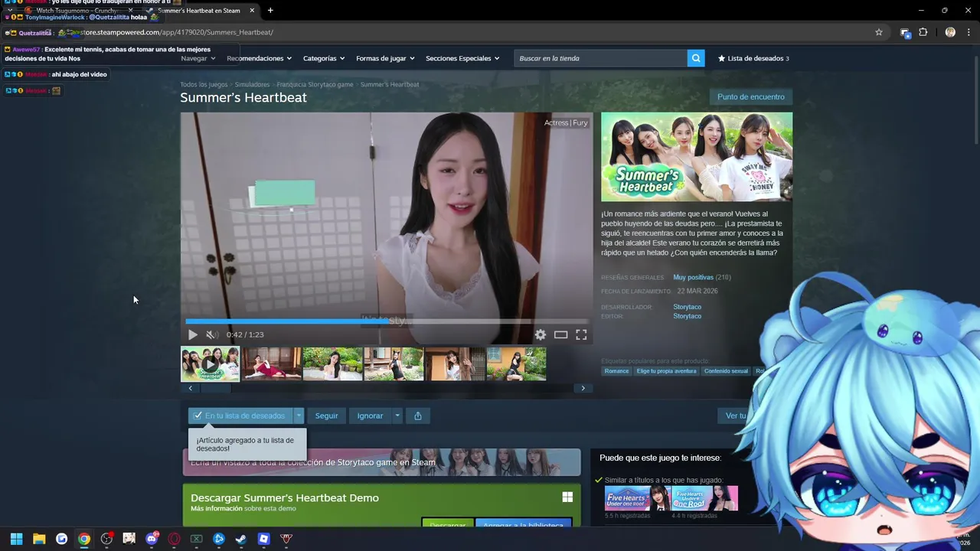Open Discord from the taskbar
This screenshot has height=551, width=980.
pos(152,539)
